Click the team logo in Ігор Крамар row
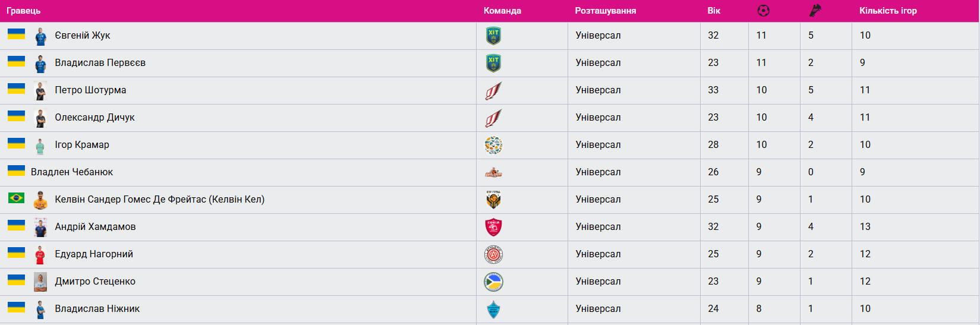Viewport: 980px width, 325px height. point(493,145)
